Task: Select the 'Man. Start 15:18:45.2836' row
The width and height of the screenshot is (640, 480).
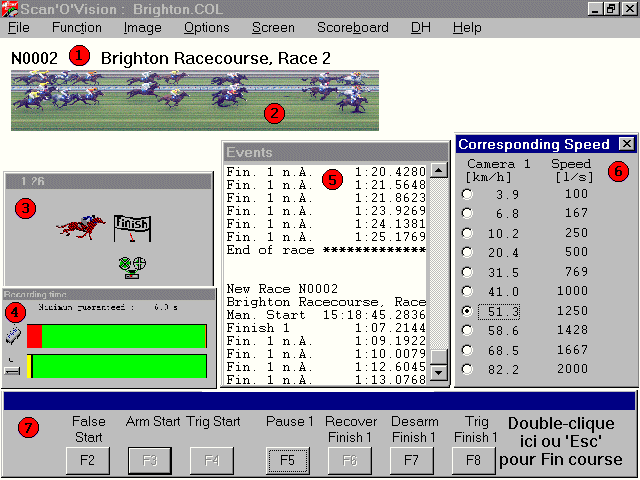Action: coord(326,315)
